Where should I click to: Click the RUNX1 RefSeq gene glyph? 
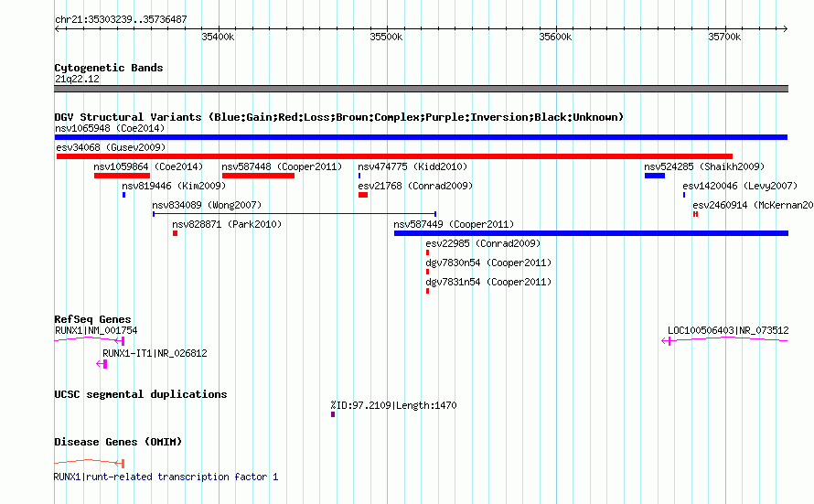tap(90, 340)
